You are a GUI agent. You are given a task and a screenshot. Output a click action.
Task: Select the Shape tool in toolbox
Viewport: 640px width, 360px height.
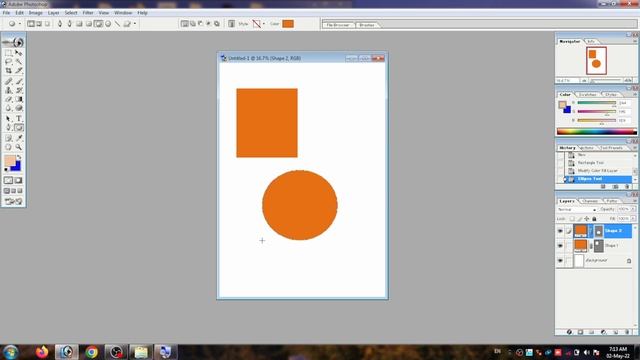[18, 128]
